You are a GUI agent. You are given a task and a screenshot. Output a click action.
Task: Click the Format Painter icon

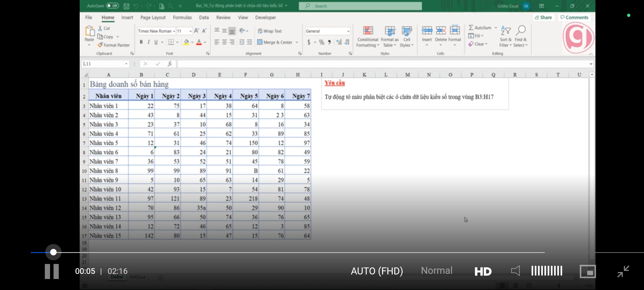point(100,45)
